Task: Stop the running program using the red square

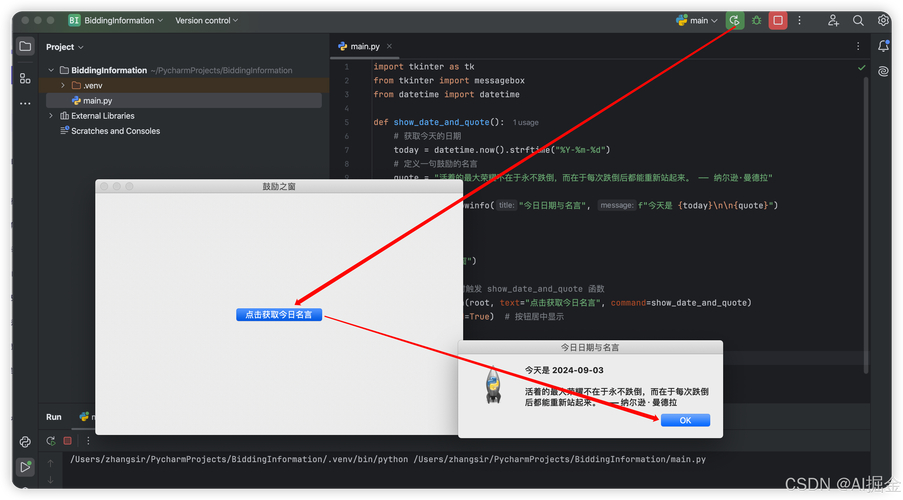Action: pyautogui.click(x=777, y=20)
